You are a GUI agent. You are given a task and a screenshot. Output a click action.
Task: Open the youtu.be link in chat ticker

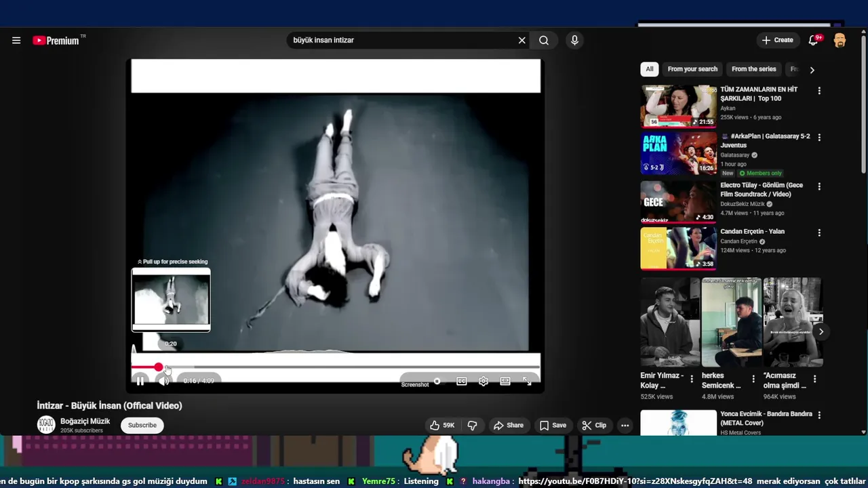click(x=635, y=481)
